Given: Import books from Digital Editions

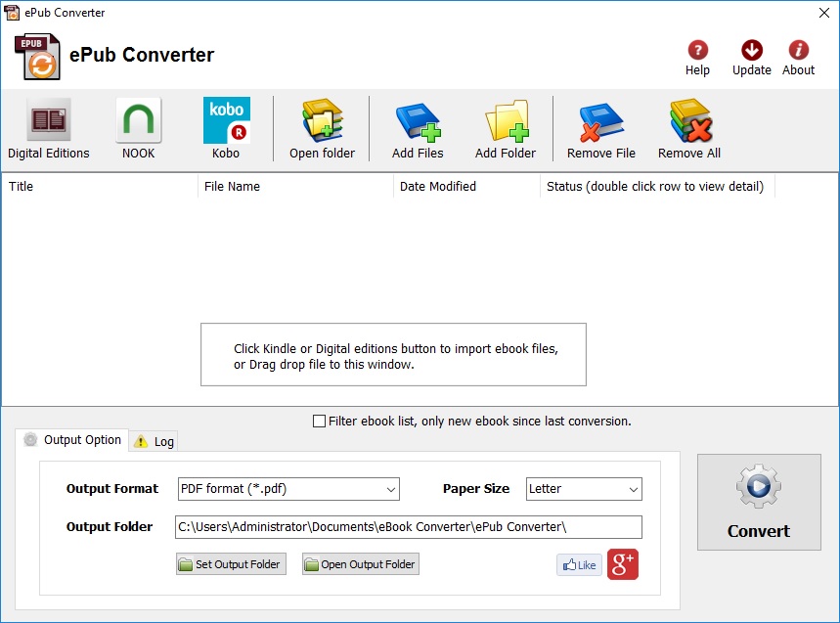Looking at the screenshot, I should coord(48,129).
